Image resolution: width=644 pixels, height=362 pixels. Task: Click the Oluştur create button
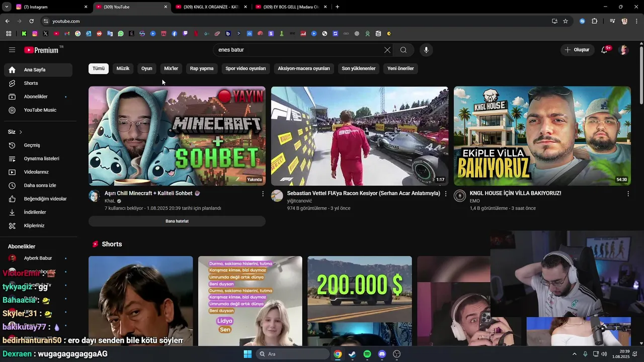pos(577,50)
